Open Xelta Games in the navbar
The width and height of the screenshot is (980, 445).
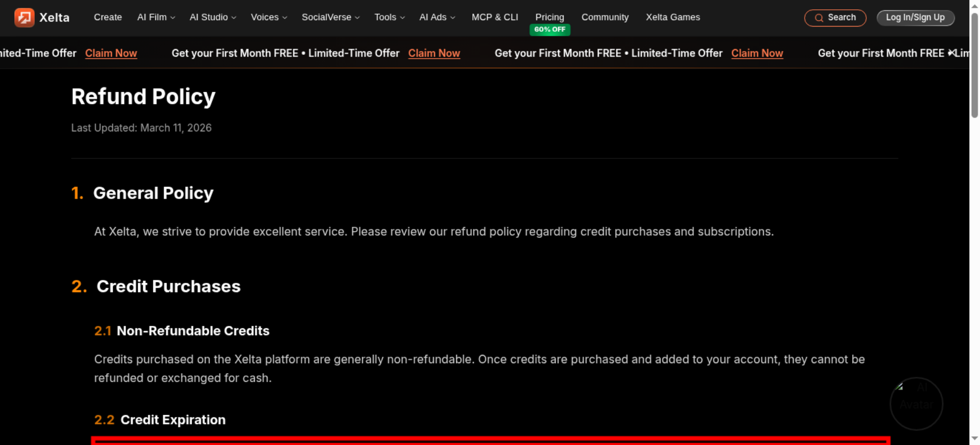[x=673, y=17]
